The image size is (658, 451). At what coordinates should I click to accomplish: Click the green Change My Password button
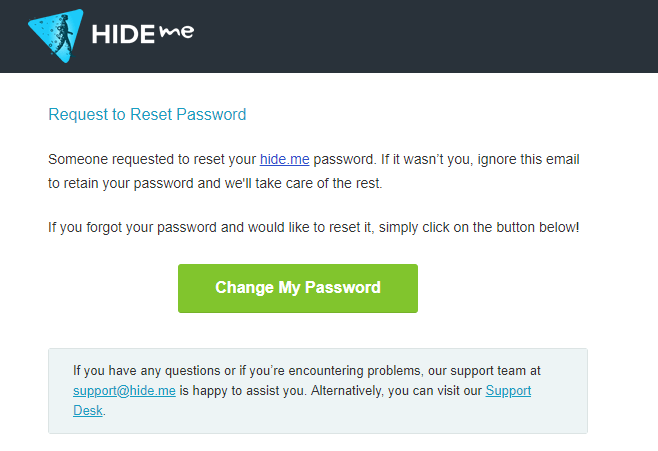298,288
